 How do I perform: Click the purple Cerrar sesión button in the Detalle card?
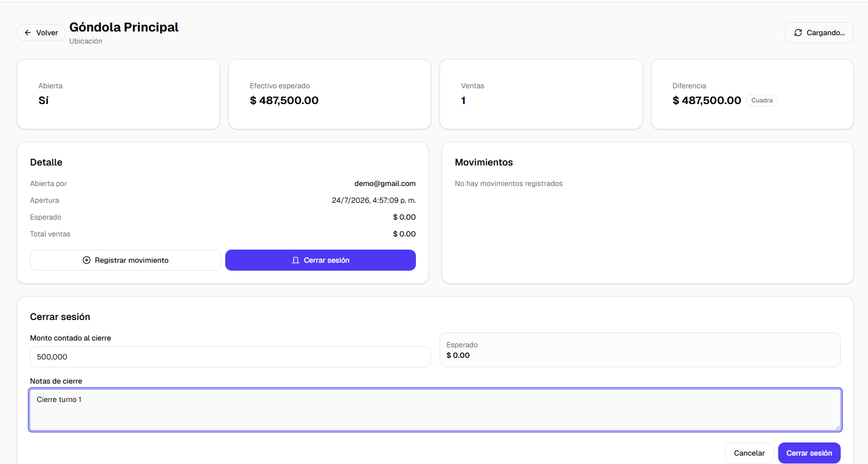320,260
